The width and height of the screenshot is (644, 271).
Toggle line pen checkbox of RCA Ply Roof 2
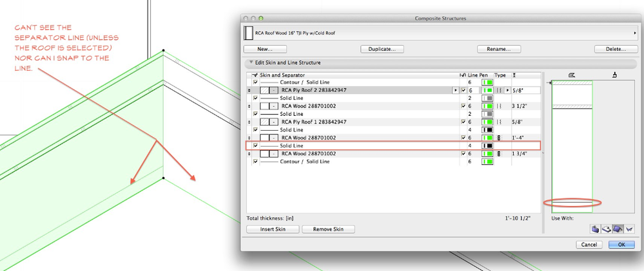(463, 90)
